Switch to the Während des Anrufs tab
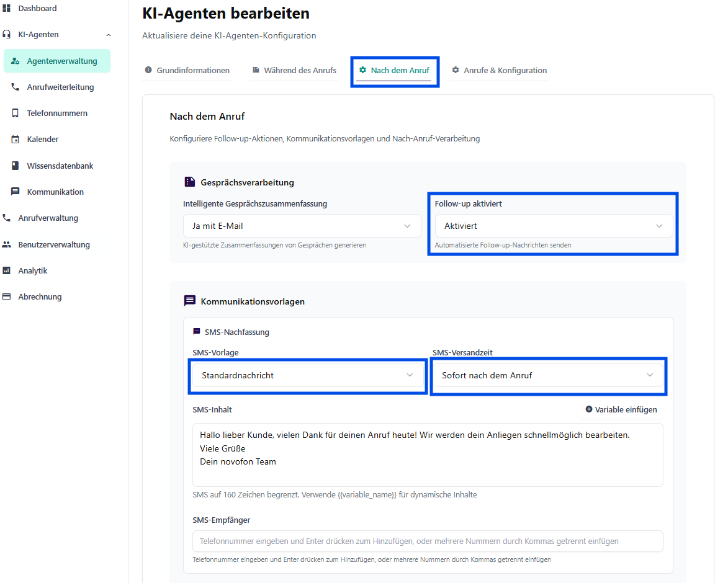Viewport: 728px width, 583px height. (x=294, y=71)
